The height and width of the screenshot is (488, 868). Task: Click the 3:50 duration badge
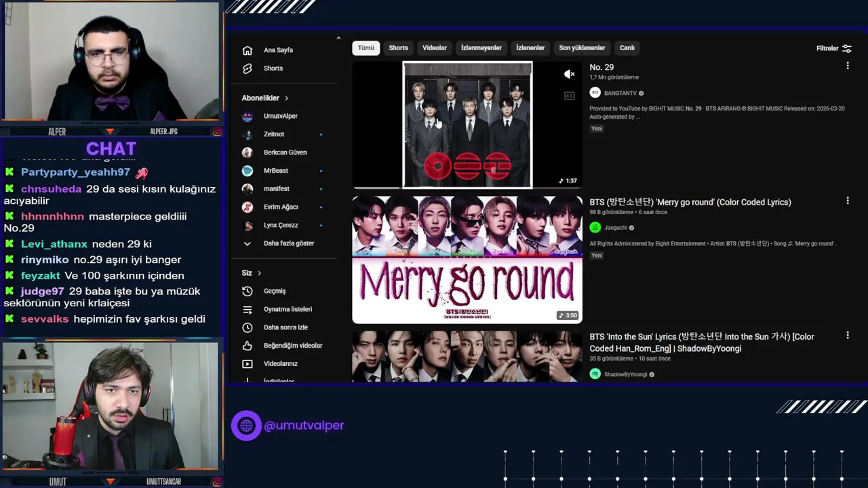pos(568,315)
